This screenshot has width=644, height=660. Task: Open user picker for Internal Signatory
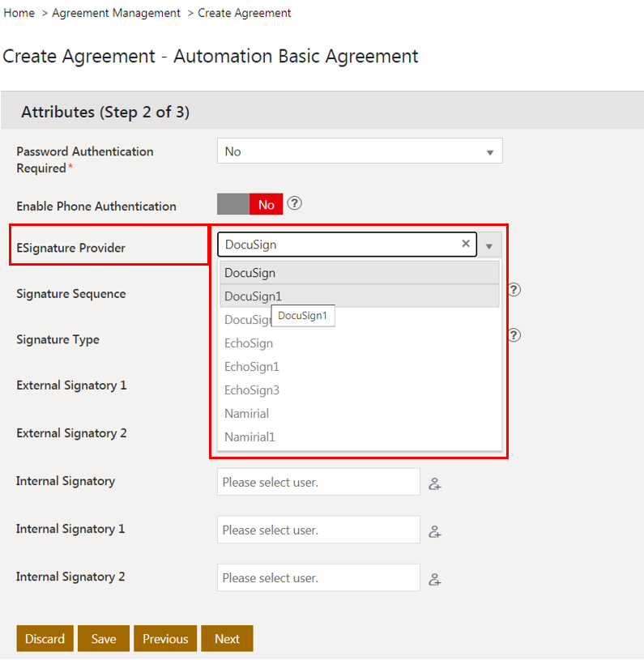coord(435,484)
